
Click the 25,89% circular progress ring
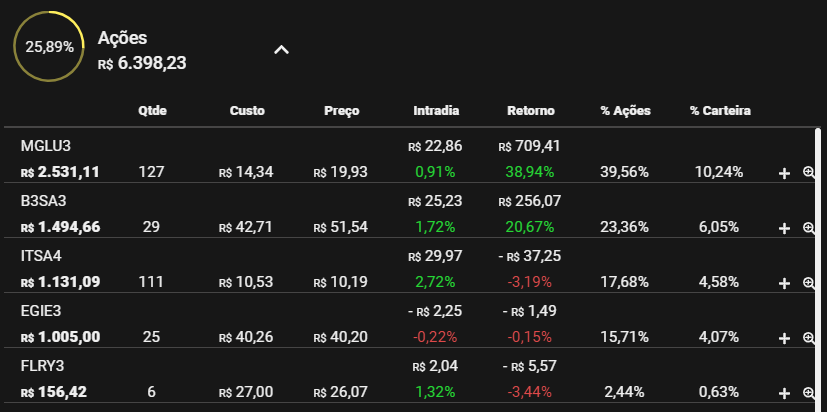49,47
